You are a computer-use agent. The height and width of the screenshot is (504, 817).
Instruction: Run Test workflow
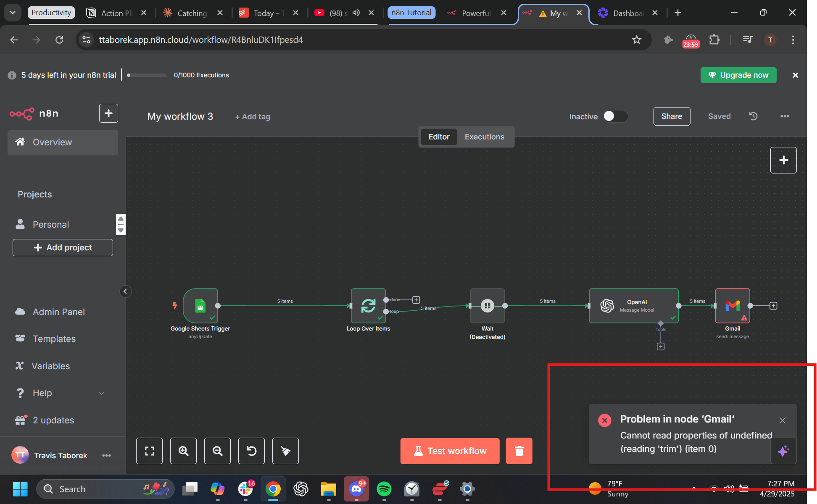[x=449, y=451]
